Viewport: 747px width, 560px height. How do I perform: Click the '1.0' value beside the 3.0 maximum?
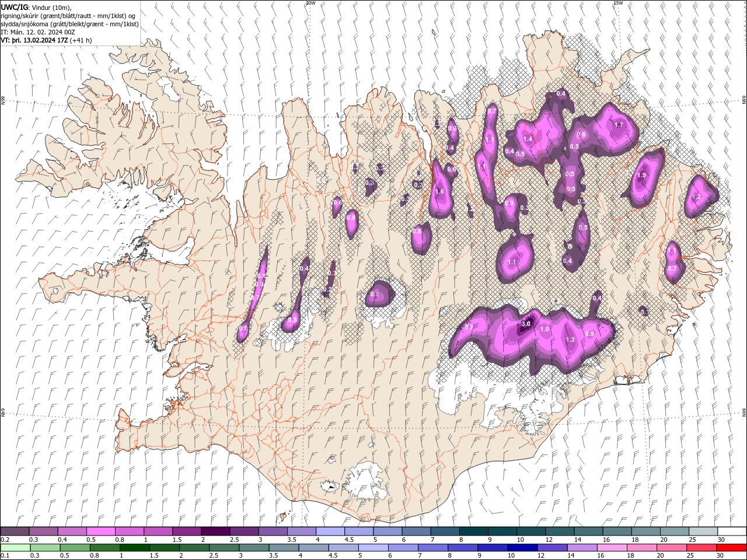coord(545,329)
